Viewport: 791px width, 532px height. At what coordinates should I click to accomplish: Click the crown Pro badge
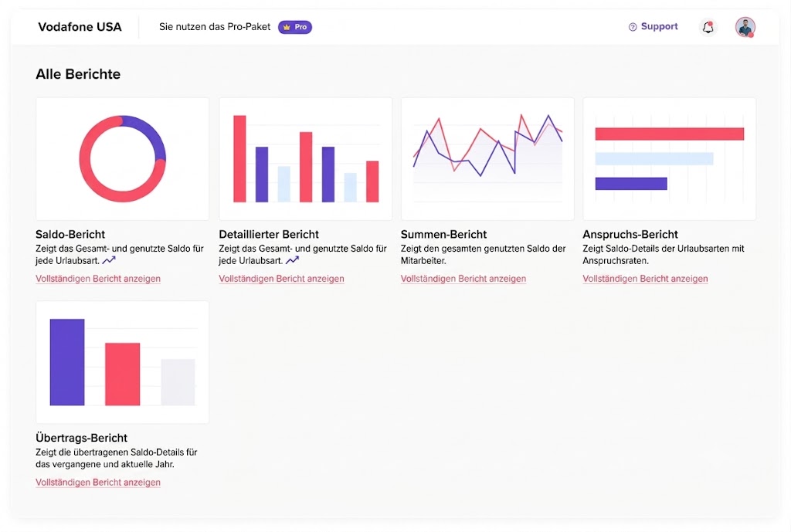point(295,27)
